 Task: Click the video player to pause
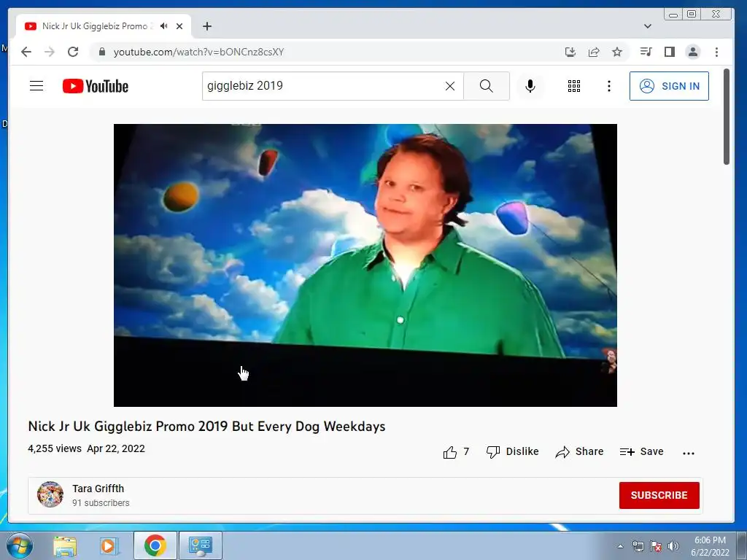(365, 265)
